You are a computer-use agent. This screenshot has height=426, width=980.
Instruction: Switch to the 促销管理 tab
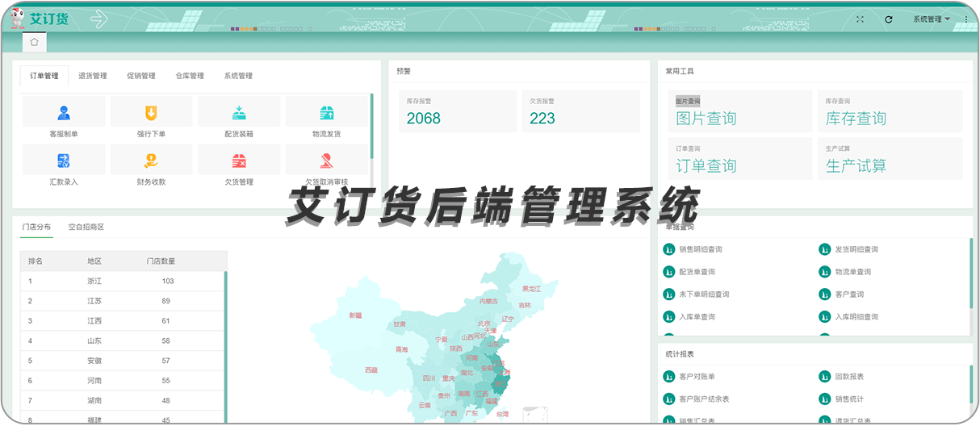[141, 76]
